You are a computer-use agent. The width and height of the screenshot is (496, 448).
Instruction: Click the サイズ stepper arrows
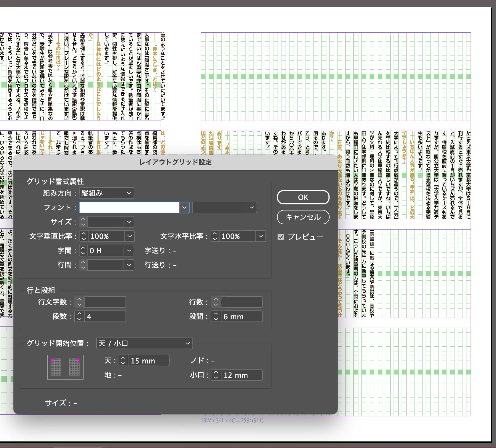pyautogui.click(x=83, y=222)
